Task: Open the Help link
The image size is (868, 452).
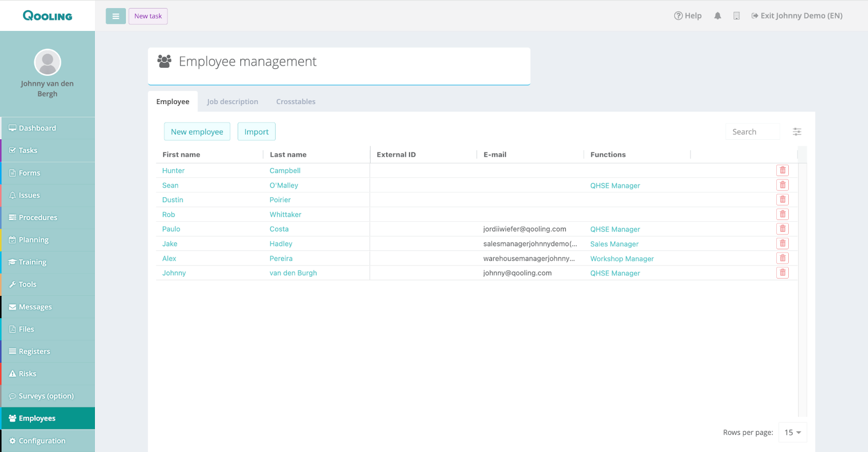Action: [688, 16]
